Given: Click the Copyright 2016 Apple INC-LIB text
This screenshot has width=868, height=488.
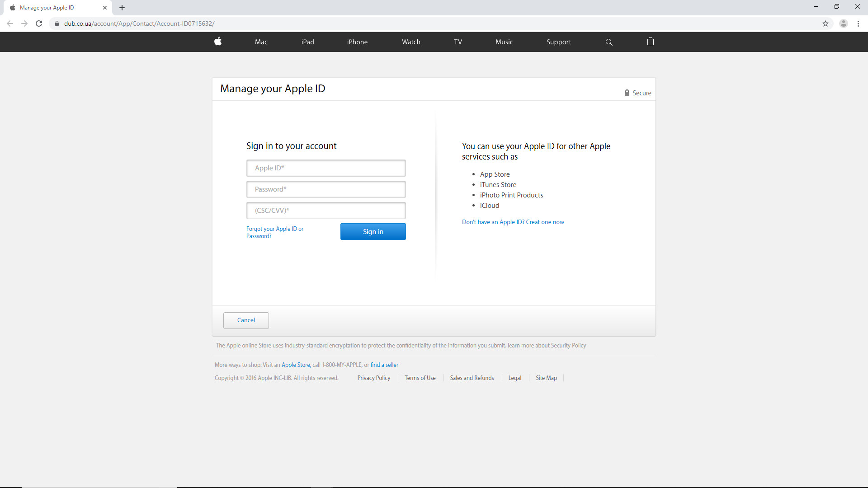Looking at the screenshot, I should pyautogui.click(x=277, y=378).
